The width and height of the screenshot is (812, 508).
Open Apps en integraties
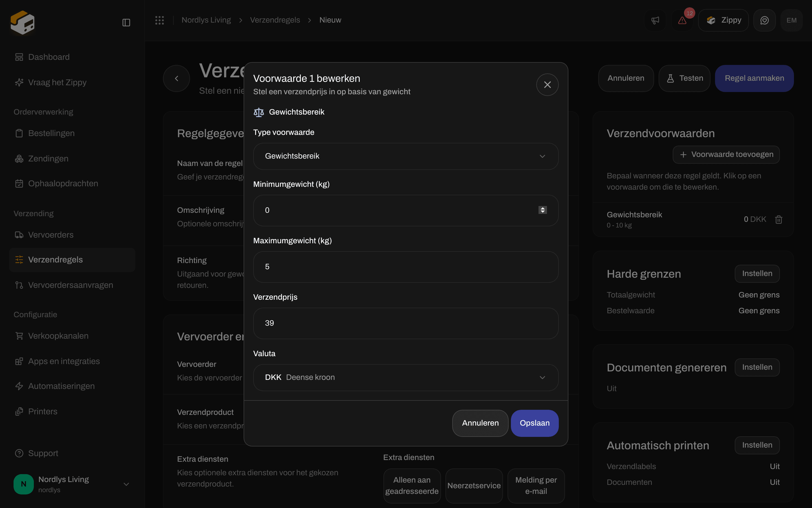72,361
